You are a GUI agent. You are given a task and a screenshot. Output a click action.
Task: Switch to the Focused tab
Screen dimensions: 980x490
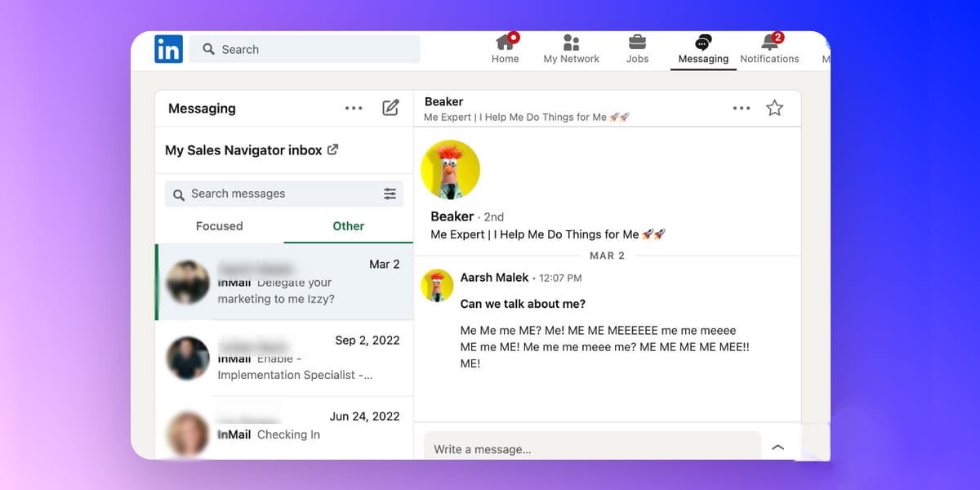click(x=220, y=226)
